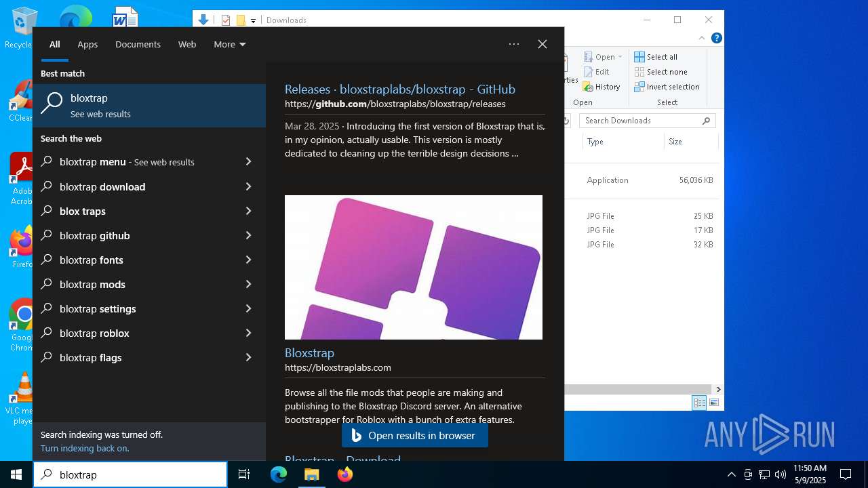Click Invert selection in Explorer ribbon
This screenshot has width=868, height=488.
[667, 87]
